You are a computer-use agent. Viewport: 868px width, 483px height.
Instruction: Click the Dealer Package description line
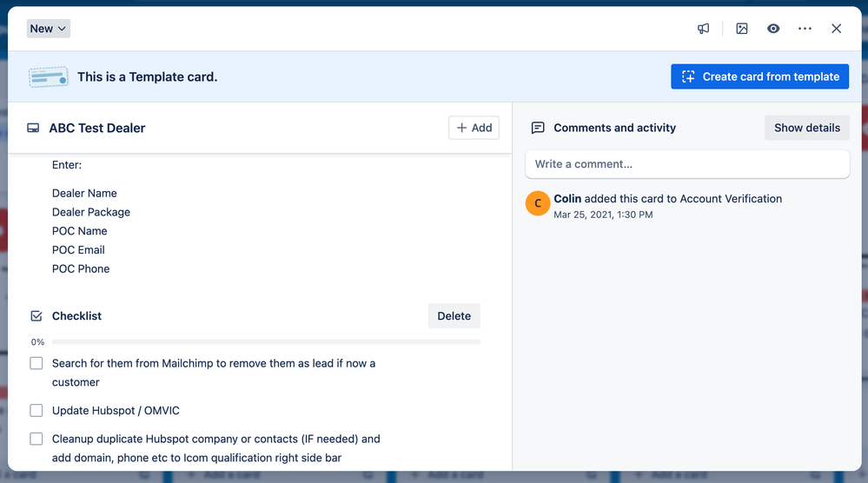91,212
